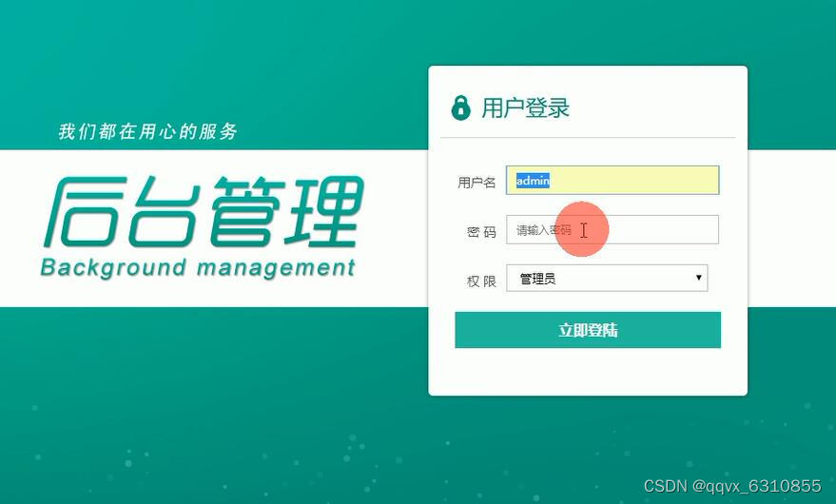Click the 用户名 label

(476, 183)
